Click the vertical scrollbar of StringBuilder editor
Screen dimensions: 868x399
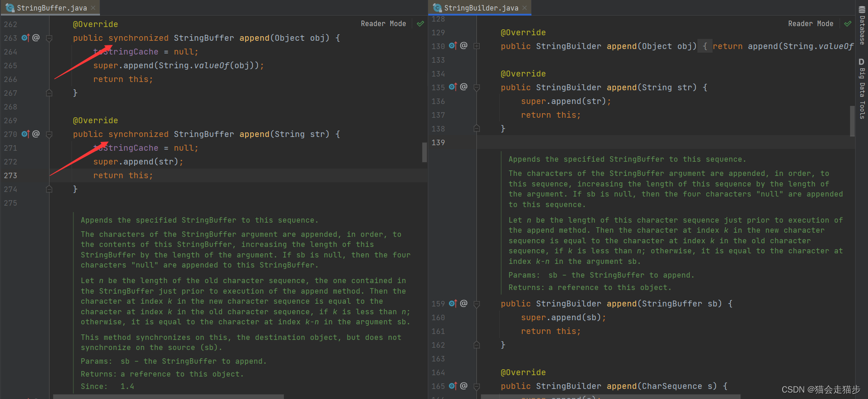point(852,120)
